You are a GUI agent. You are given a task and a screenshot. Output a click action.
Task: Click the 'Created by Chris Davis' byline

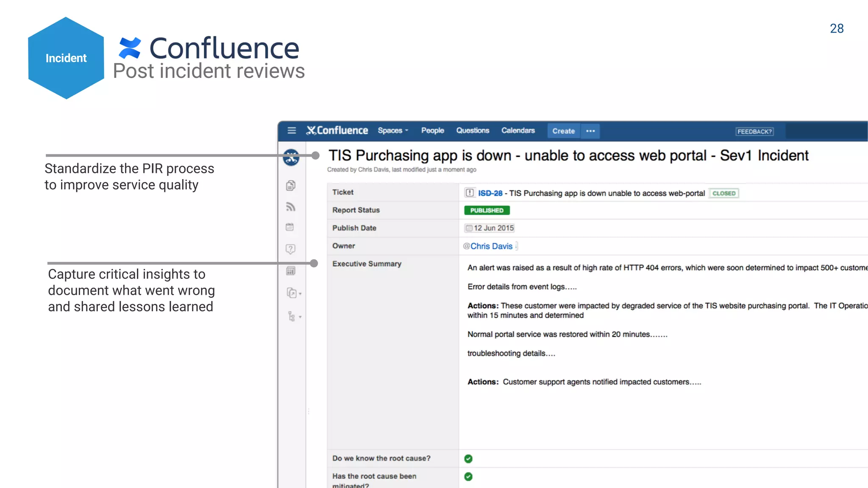[x=401, y=169]
